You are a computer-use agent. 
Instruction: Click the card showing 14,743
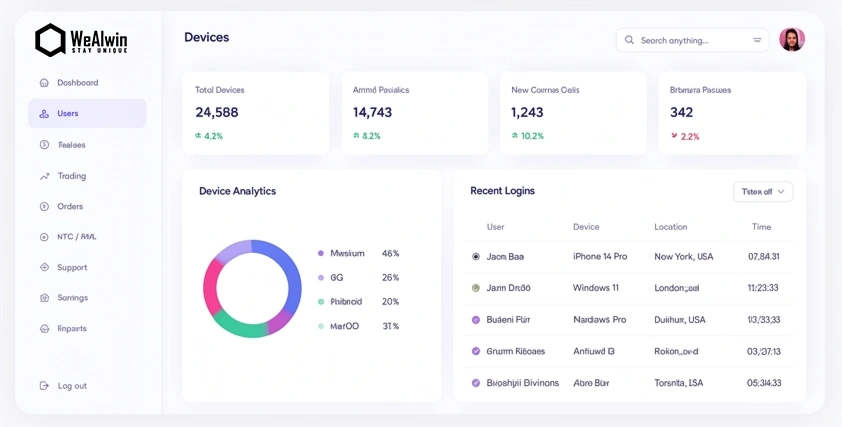[x=415, y=113]
